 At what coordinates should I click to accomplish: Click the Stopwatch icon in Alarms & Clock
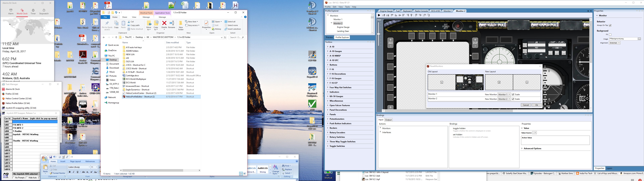[x=44, y=10]
